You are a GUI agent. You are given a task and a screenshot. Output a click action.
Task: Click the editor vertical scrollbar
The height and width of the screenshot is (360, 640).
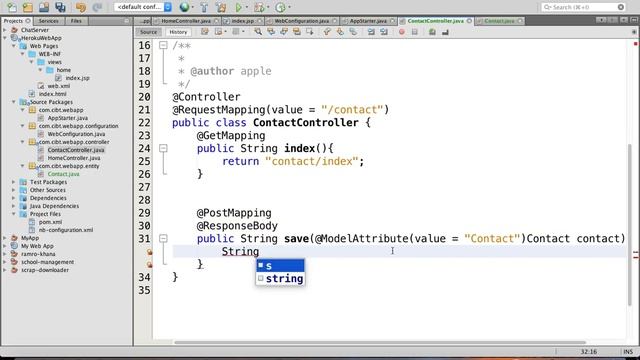[630, 224]
